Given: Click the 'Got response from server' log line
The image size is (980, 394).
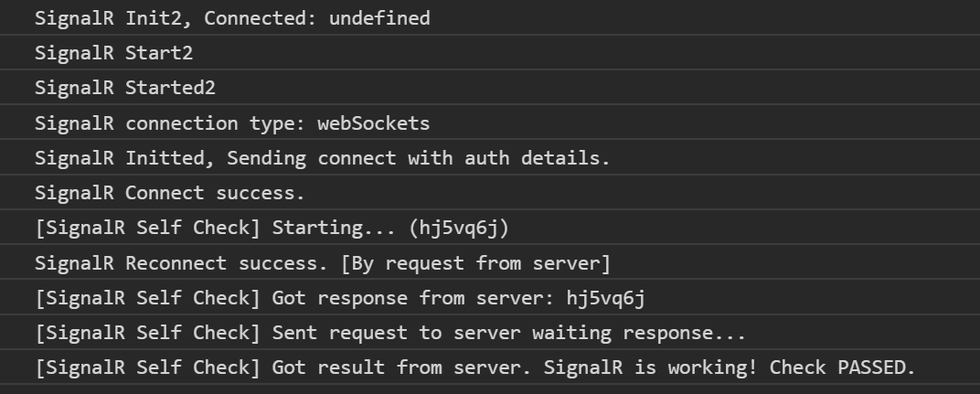Looking at the screenshot, I should [346, 299].
